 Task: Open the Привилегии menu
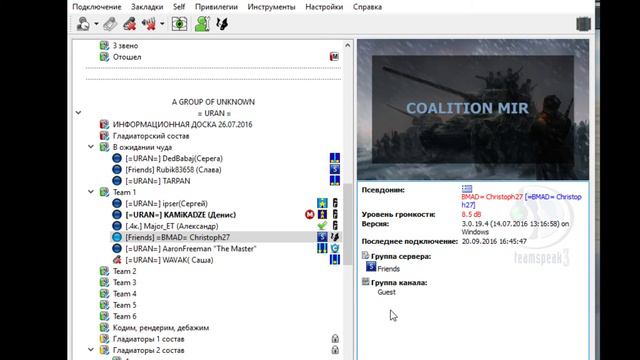coord(216,7)
